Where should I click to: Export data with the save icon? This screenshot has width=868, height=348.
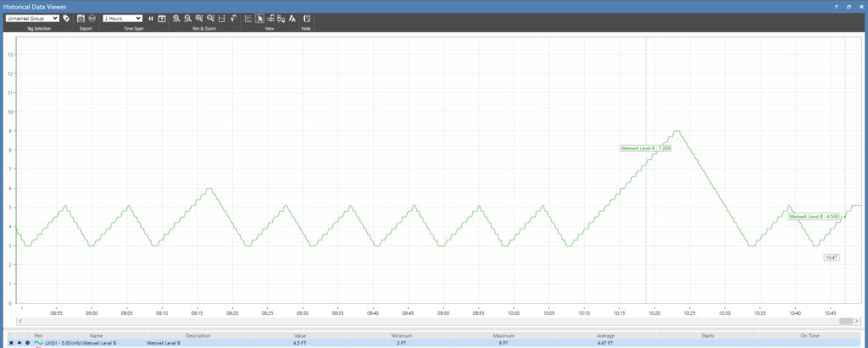click(81, 19)
